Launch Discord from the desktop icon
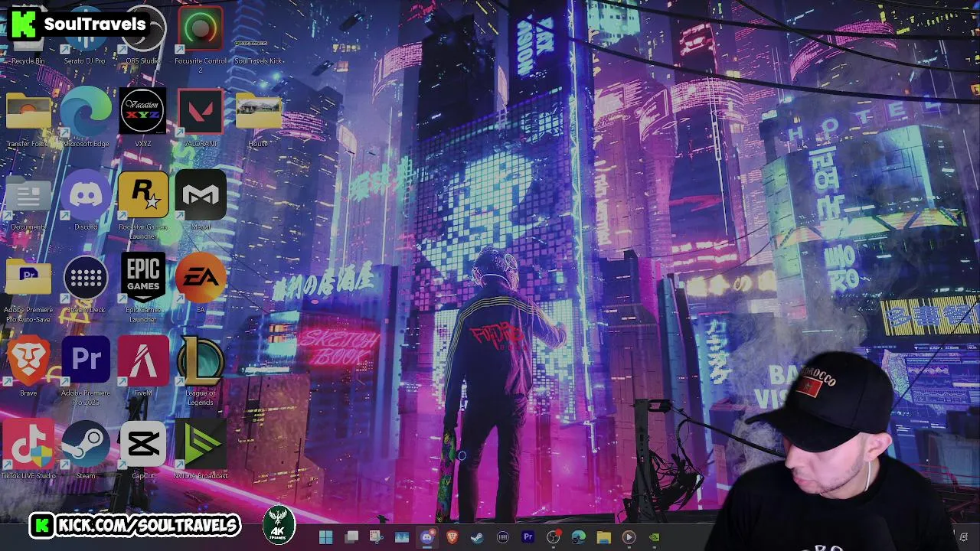The width and height of the screenshot is (980, 551). pyautogui.click(x=86, y=201)
